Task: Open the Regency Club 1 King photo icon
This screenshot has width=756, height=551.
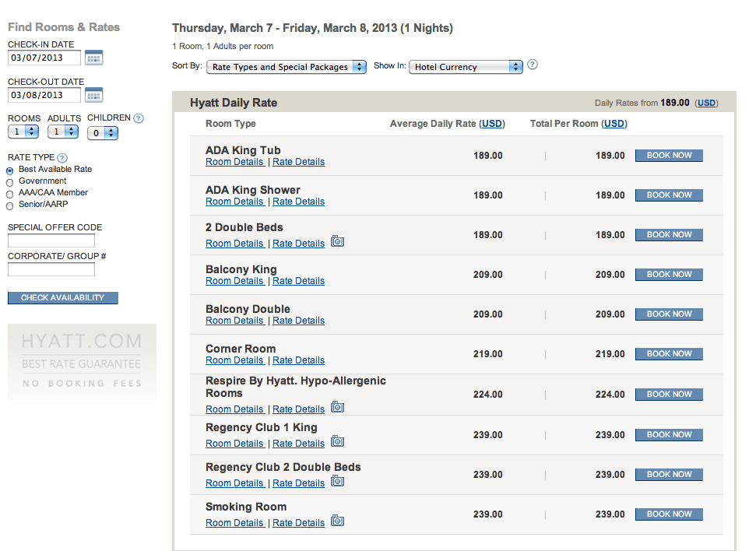Action: point(337,441)
